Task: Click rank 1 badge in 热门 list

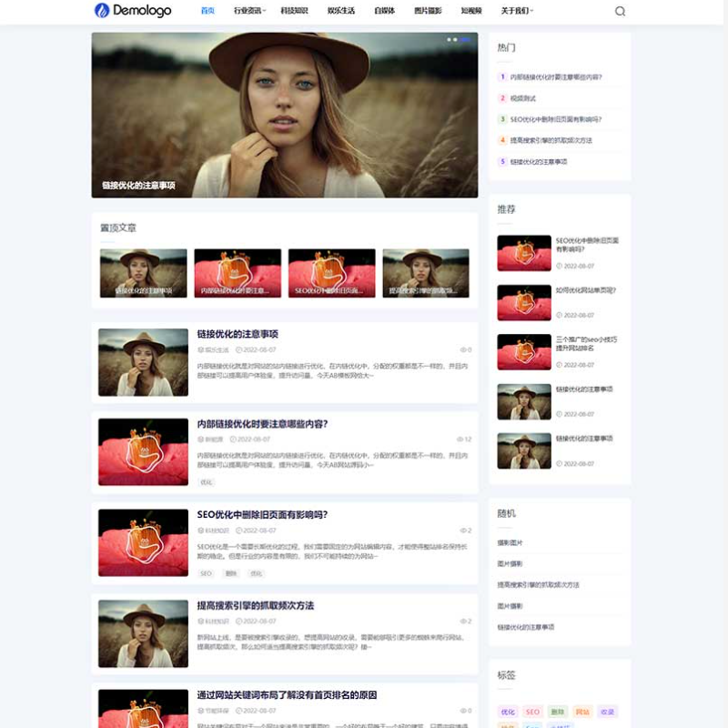Action: [502, 77]
